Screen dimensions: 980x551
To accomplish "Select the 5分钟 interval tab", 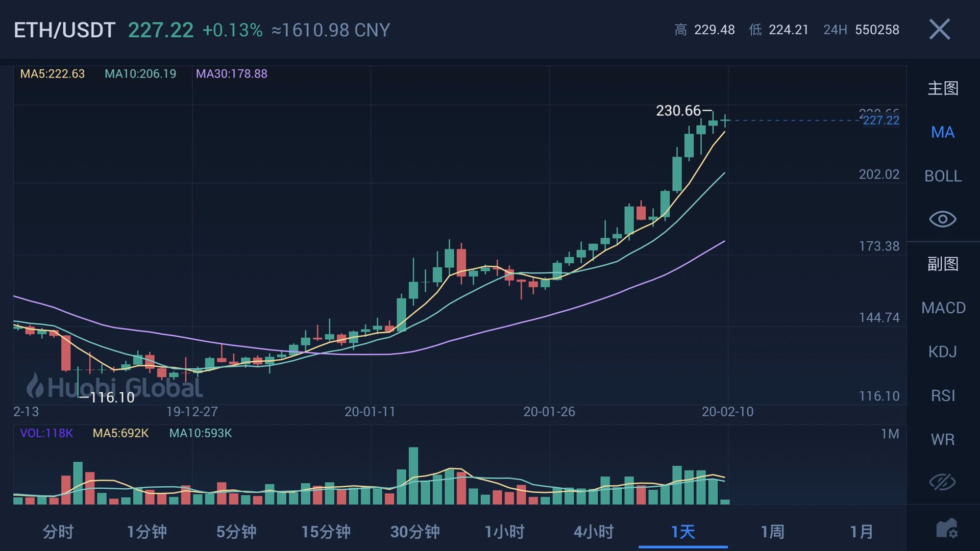I will [236, 532].
